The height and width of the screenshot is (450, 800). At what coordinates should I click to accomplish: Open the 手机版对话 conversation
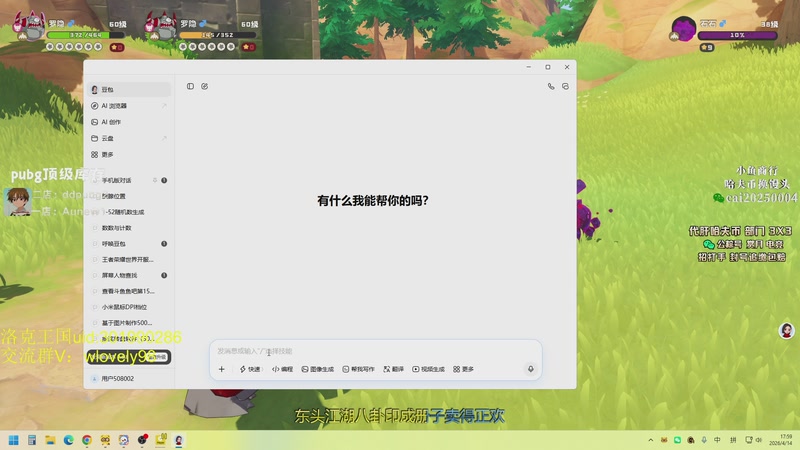pyautogui.click(x=129, y=180)
